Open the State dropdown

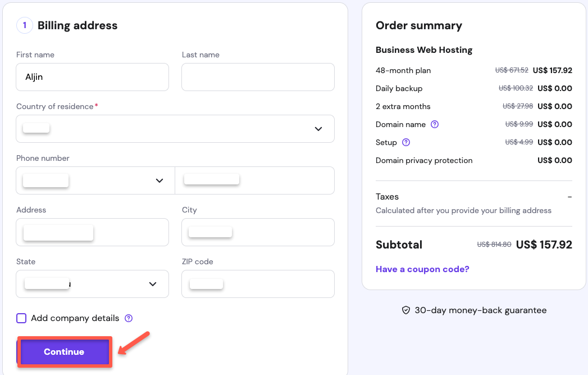pos(92,284)
